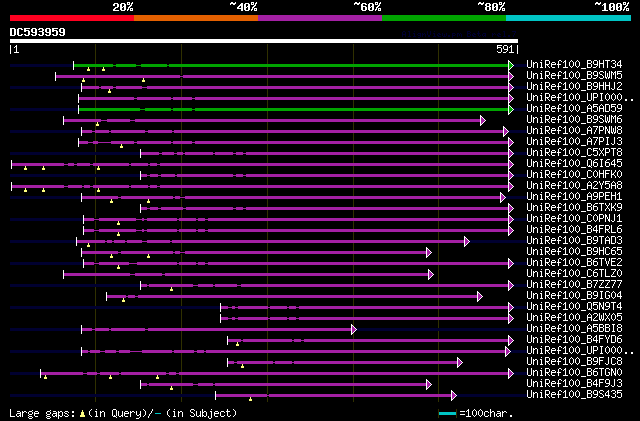
Task: Click the UniRef100_A9PEH1 label
Action: click(x=574, y=197)
